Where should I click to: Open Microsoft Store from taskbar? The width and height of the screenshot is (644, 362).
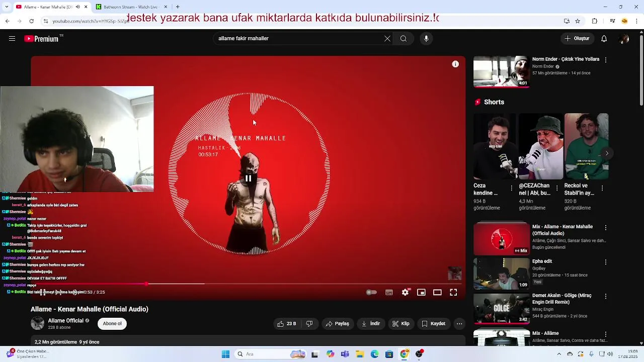tap(389, 354)
